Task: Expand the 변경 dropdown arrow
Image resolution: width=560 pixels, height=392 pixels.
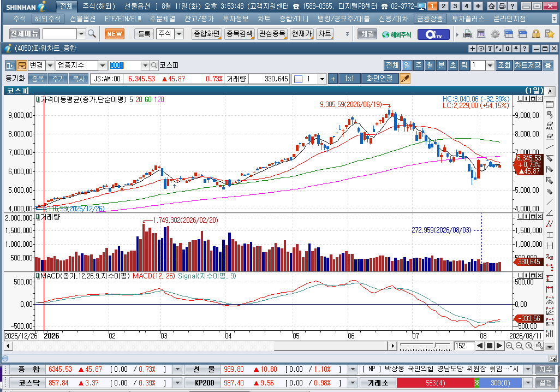Action: click(x=50, y=66)
